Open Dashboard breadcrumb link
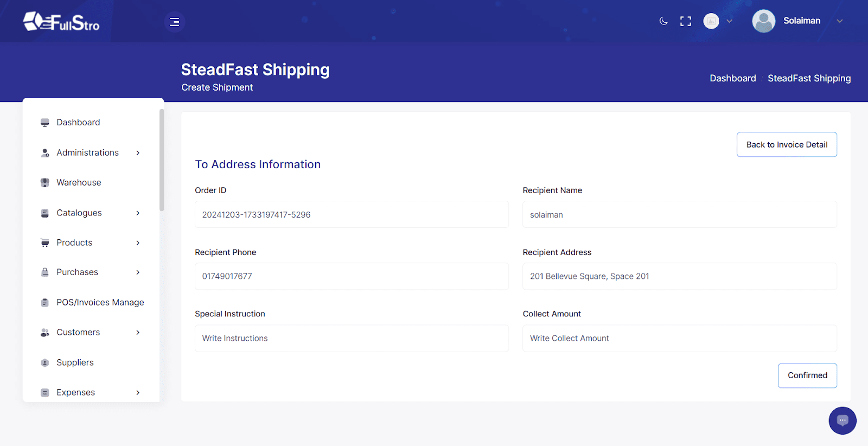 point(733,78)
